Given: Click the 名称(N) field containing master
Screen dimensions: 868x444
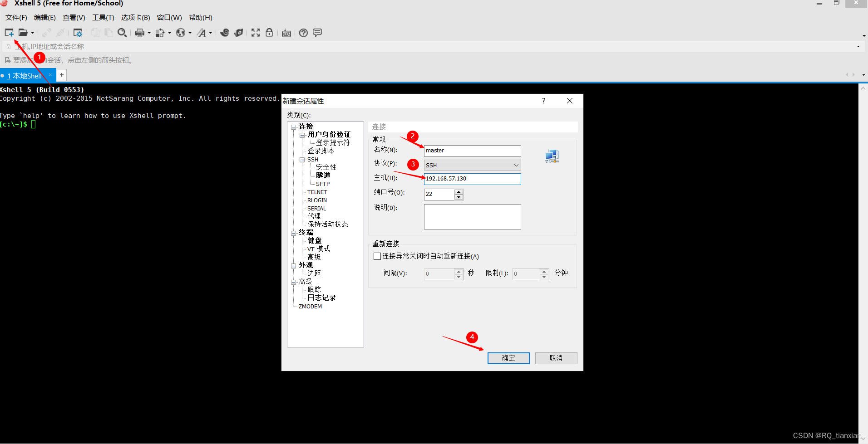Looking at the screenshot, I should [472, 151].
